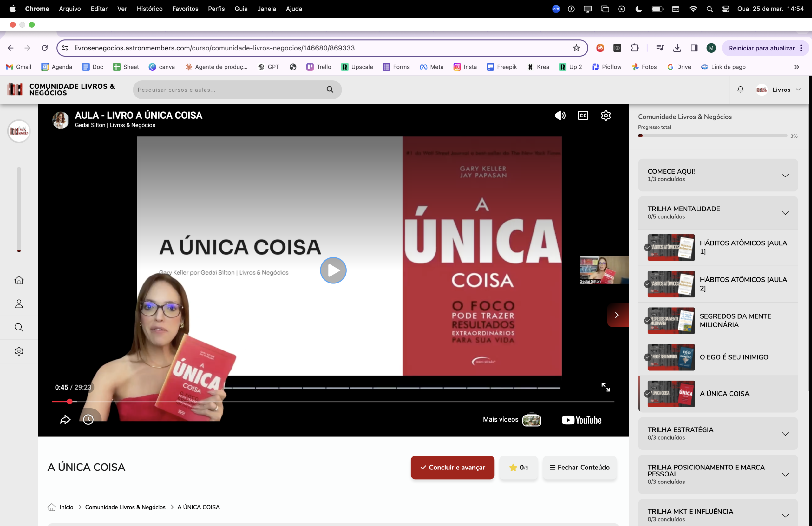
Task: Toggle completion check for HÁBITOS ATÔMICOS [AULA 1]
Action: click(x=647, y=247)
